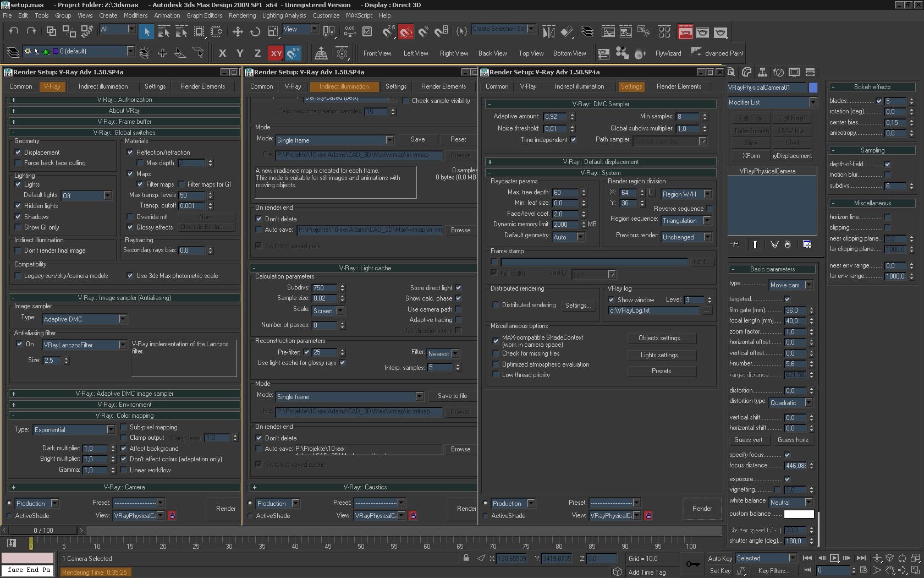Image resolution: width=924 pixels, height=578 pixels.
Task: Open the Hierarchy command panel tab
Action: point(762,72)
